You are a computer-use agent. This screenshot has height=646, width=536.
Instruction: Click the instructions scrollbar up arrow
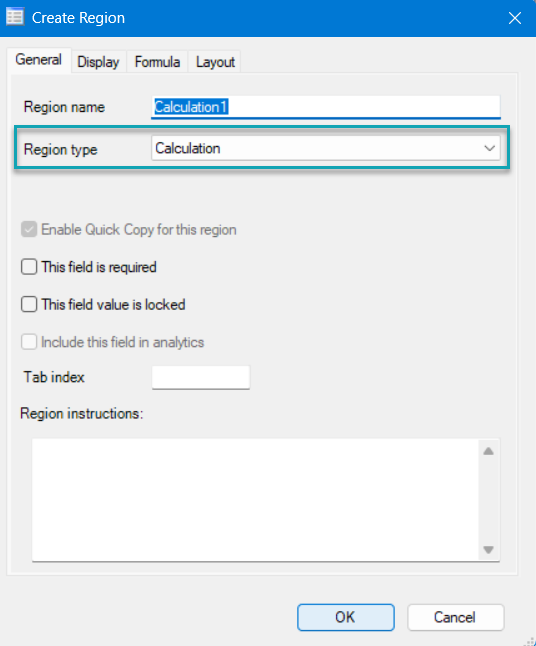tap(489, 451)
